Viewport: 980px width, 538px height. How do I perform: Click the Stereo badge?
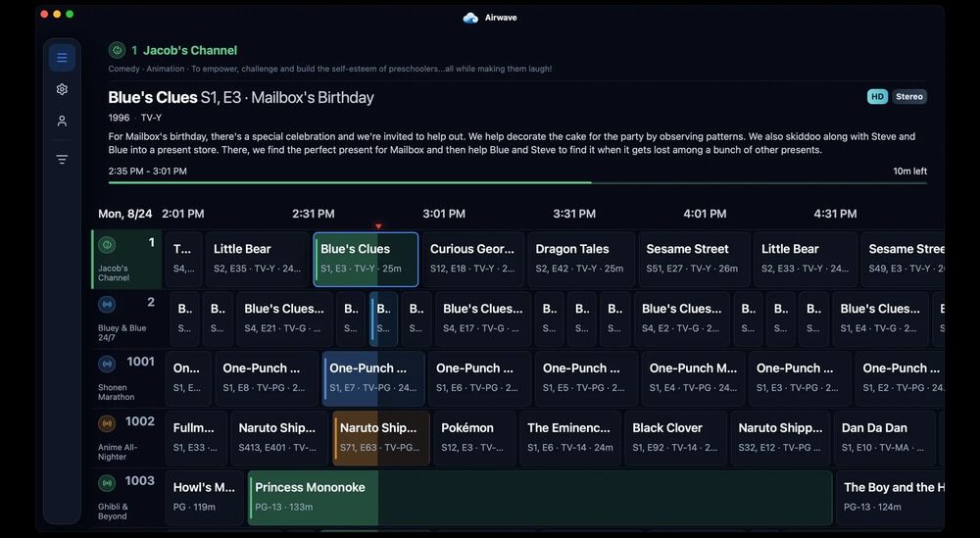click(x=909, y=96)
